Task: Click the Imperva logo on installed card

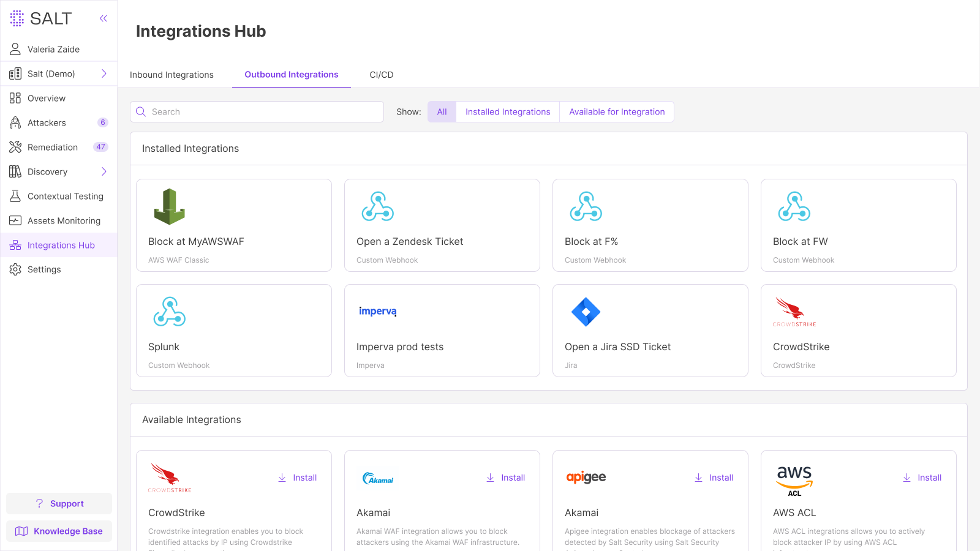Action: click(377, 312)
